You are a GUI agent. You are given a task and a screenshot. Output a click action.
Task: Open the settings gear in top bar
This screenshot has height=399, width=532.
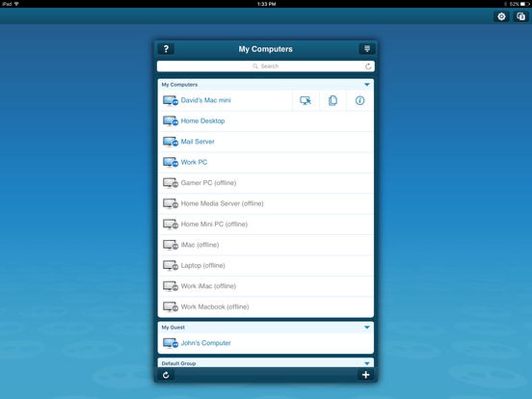click(x=501, y=17)
